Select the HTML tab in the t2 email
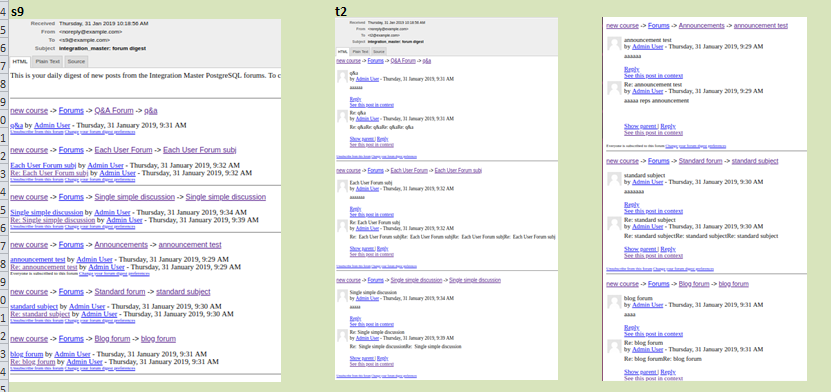 pyautogui.click(x=343, y=51)
